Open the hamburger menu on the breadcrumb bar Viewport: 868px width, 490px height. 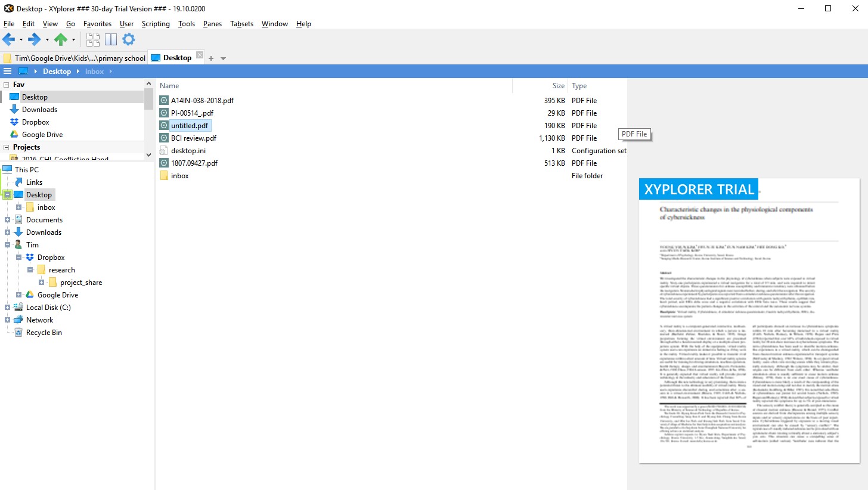(x=8, y=71)
